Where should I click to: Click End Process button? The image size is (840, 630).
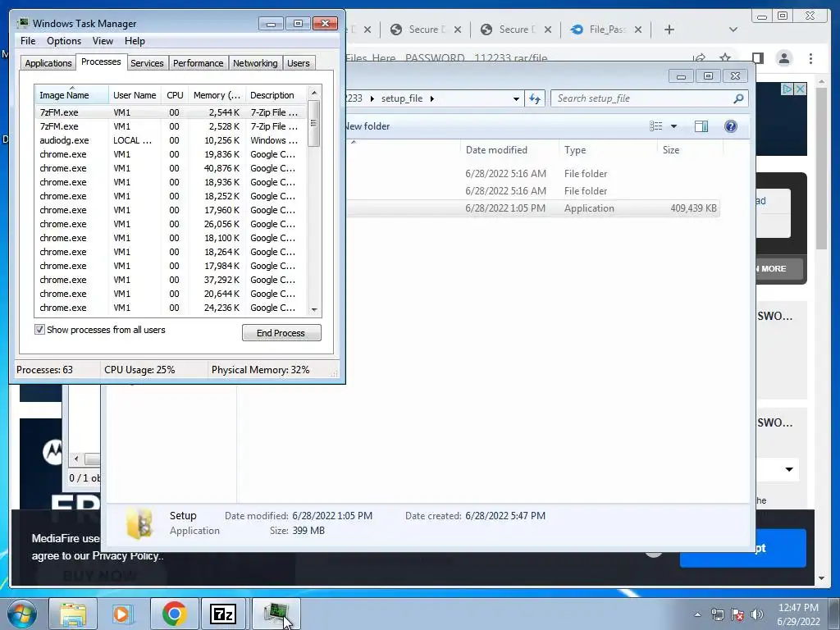click(281, 333)
